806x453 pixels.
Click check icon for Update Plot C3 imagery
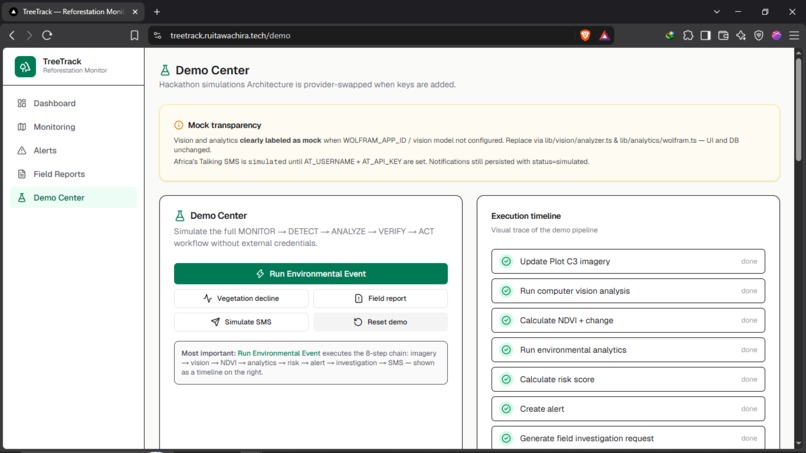[x=506, y=262]
